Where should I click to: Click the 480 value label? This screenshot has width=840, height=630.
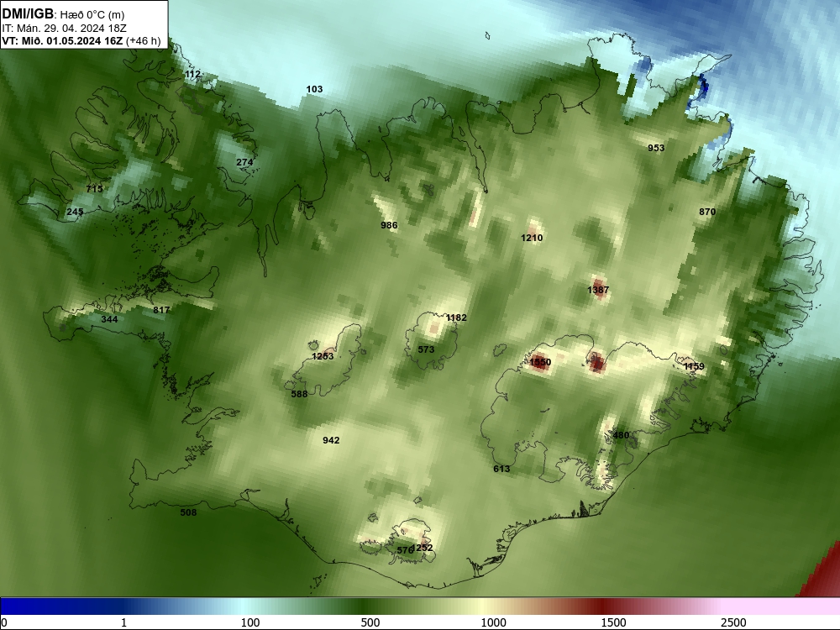[x=621, y=435]
